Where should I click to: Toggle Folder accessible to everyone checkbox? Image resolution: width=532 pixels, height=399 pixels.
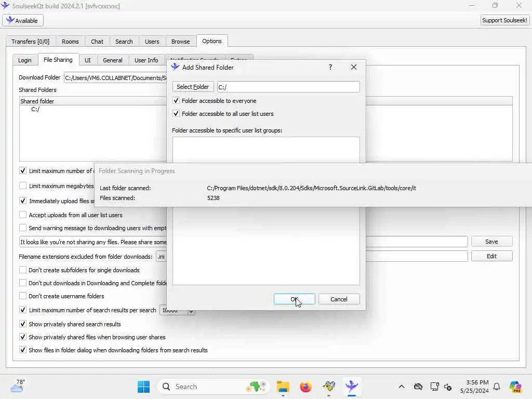(x=176, y=100)
